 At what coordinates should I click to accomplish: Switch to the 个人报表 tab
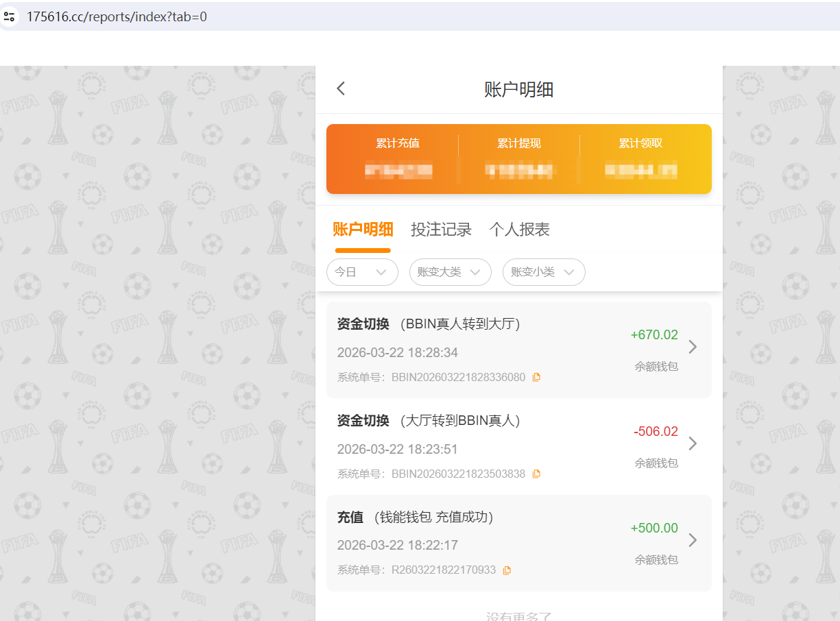519,230
